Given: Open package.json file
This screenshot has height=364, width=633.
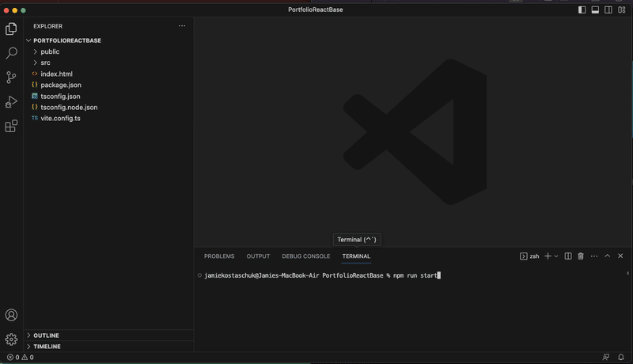Looking at the screenshot, I should pyautogui.click(x=61, y=85).
